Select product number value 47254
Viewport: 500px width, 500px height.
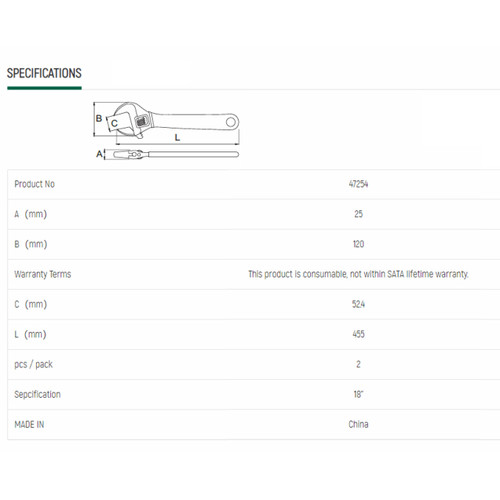(x=358, y=184)
